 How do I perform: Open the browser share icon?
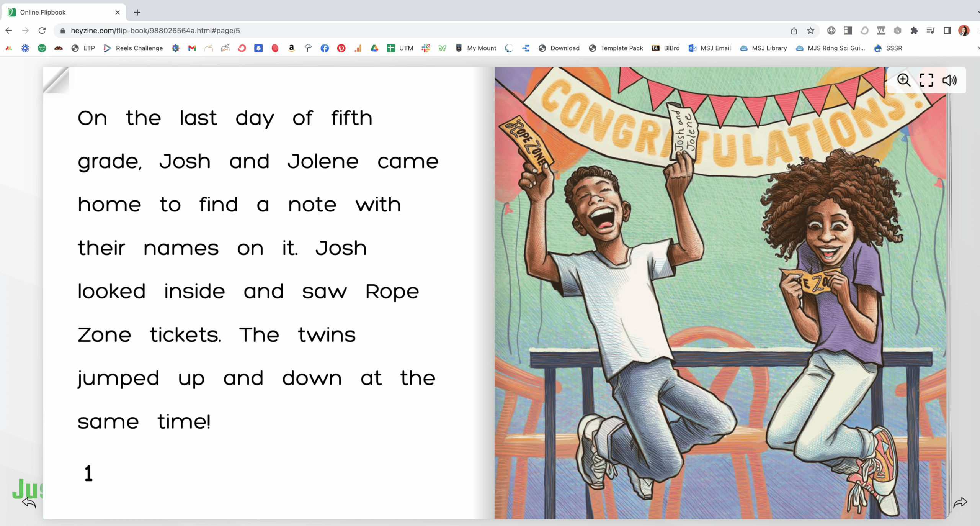click(794, 31)
